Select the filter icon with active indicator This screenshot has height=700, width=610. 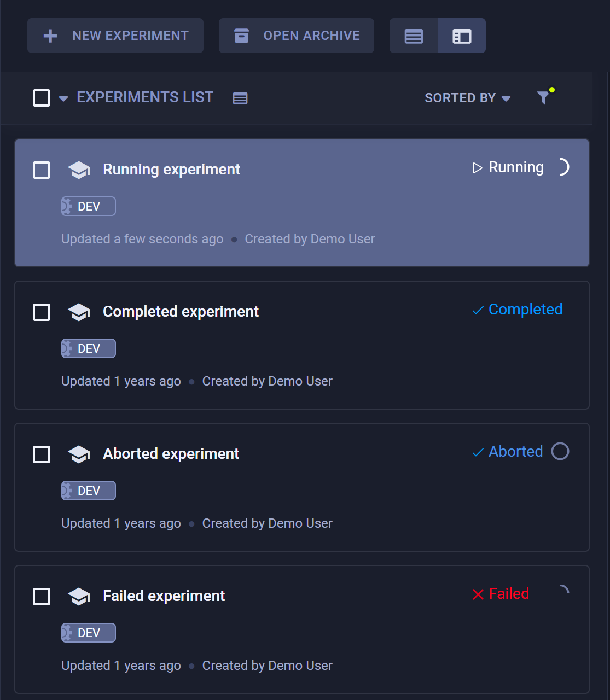pos(543,97)
